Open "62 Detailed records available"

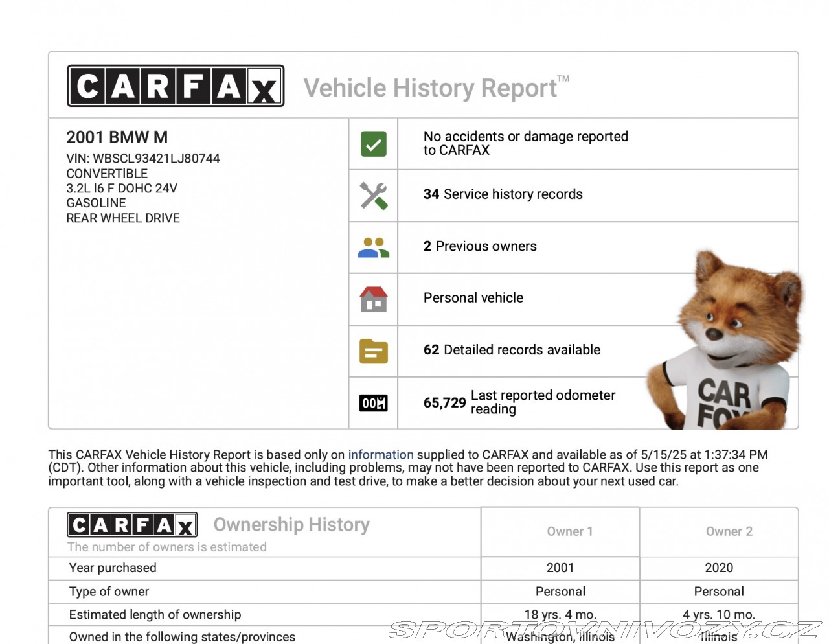(512, 350)
